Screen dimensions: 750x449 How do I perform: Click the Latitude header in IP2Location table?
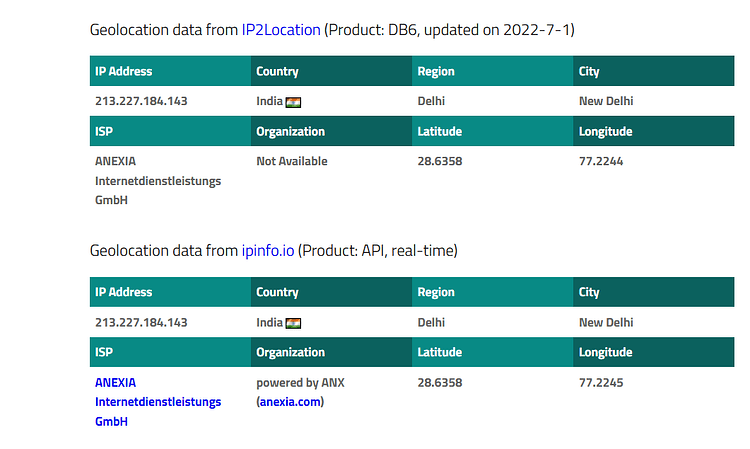point(493,131)
